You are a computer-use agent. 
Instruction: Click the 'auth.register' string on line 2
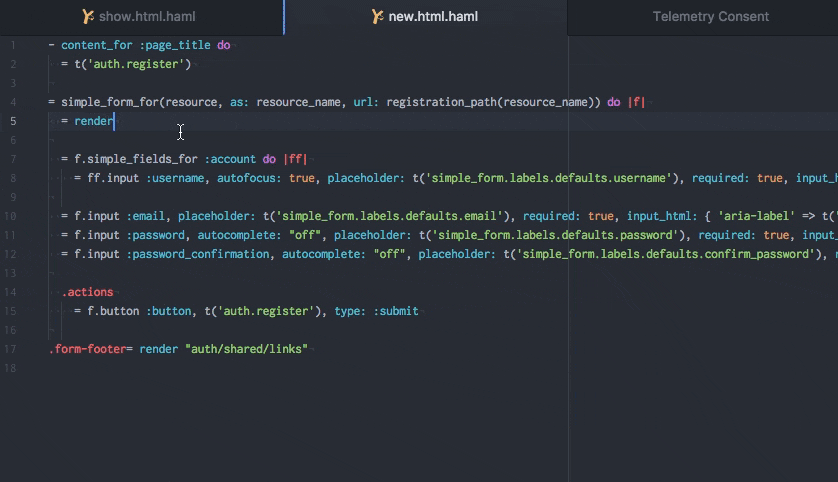pyautogui.click(x=136, y=64)
